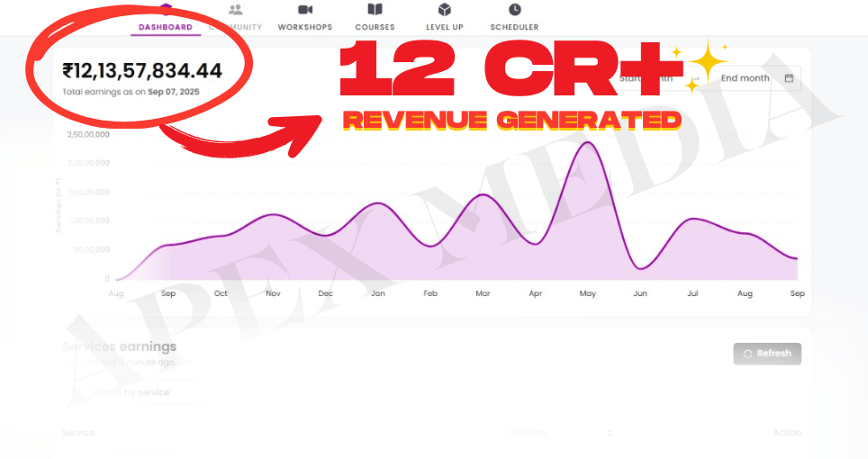This screenshot has width=868, height=459.
Task: Click the Dashboard icon in top navigation
Action: click(x=166, y=7)
